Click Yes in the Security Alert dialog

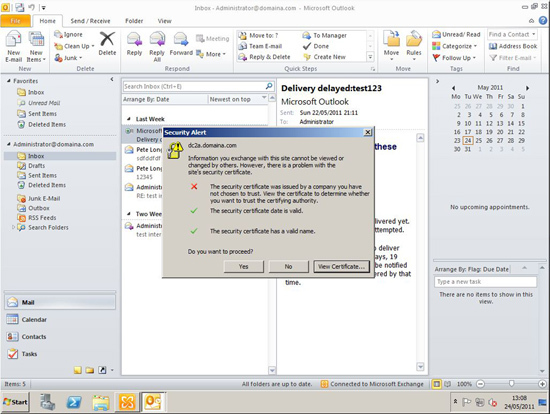243,267
